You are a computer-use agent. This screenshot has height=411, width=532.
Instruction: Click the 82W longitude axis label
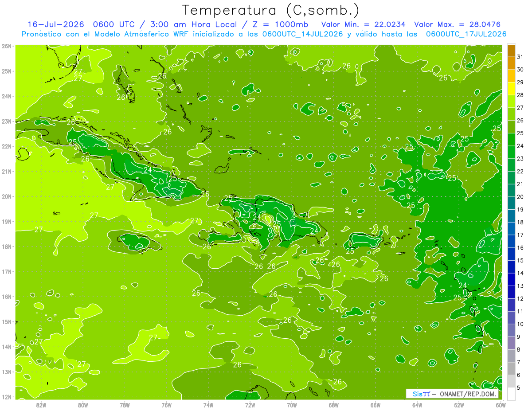click(41, 405)
